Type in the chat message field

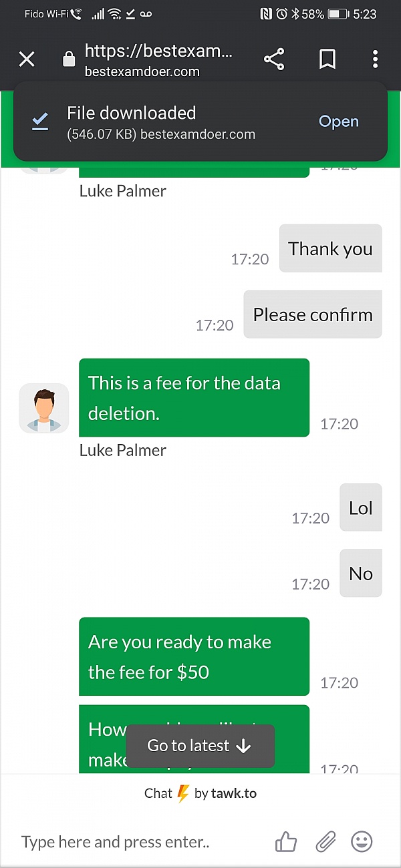tap(140, 841)
